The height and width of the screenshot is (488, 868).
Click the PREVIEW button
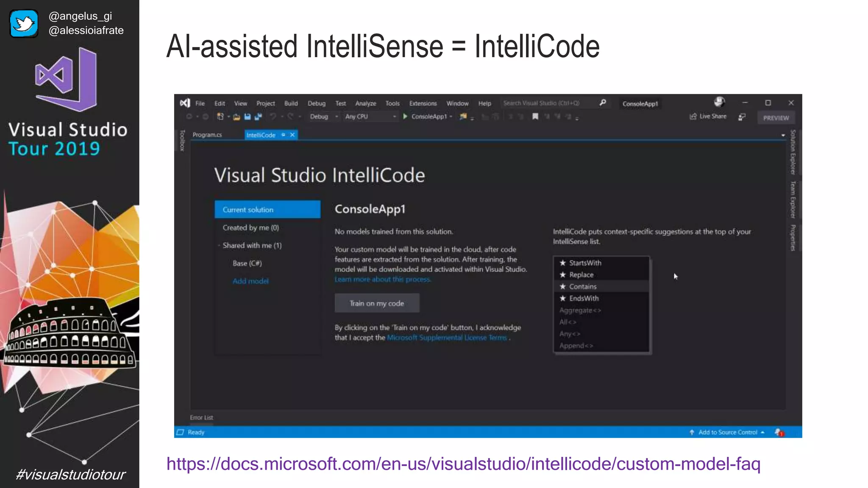pyautogui.click(x=776, y=118)
